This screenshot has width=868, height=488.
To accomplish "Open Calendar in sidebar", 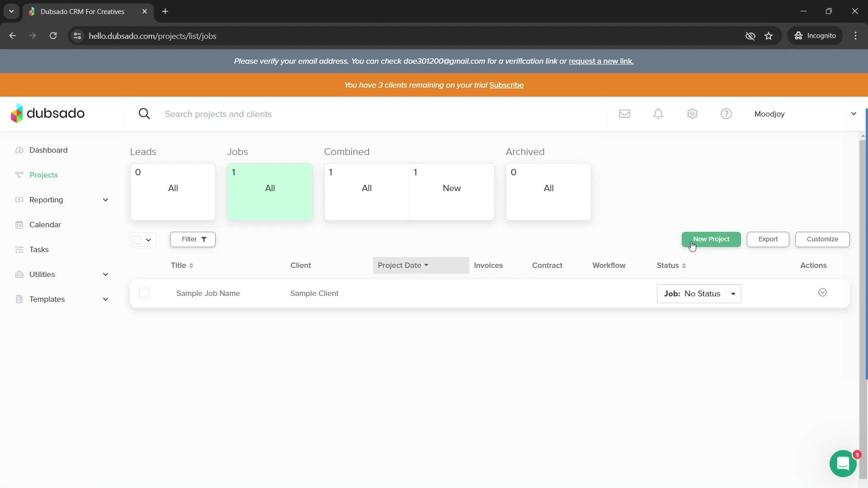I will [x=45, y=225].
